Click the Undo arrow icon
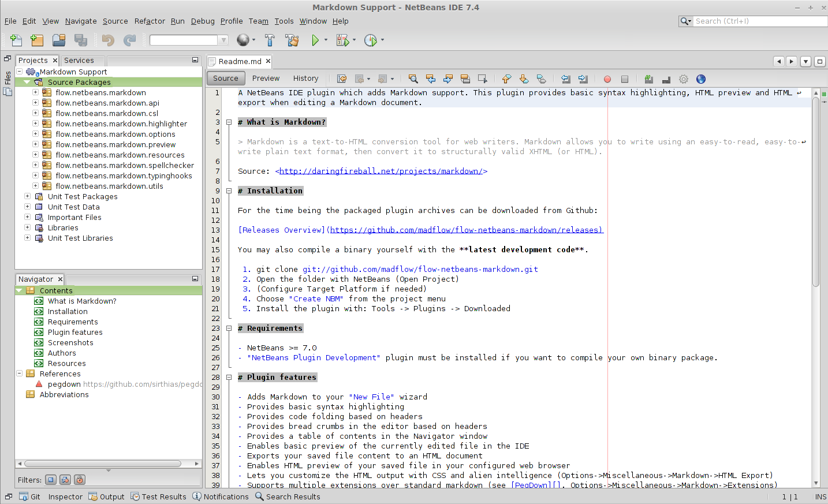This screenshot has width=828, height=504. (x=108, y=40)
